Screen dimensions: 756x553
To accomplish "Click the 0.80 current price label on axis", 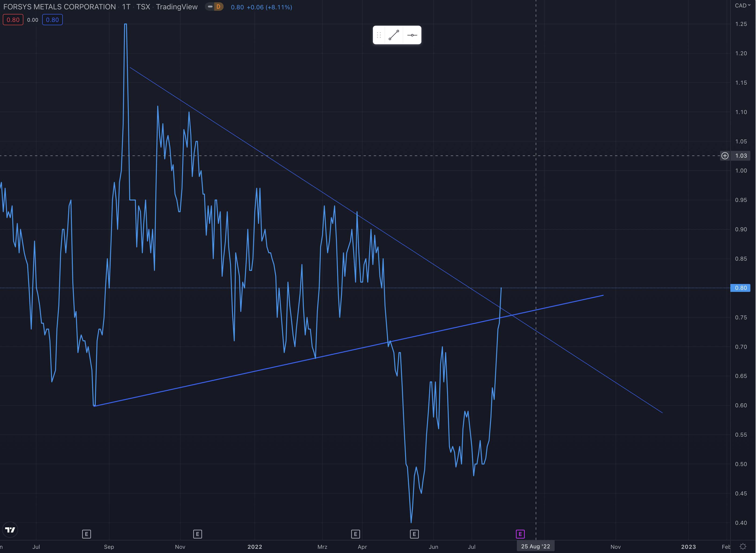I will 740,288.
